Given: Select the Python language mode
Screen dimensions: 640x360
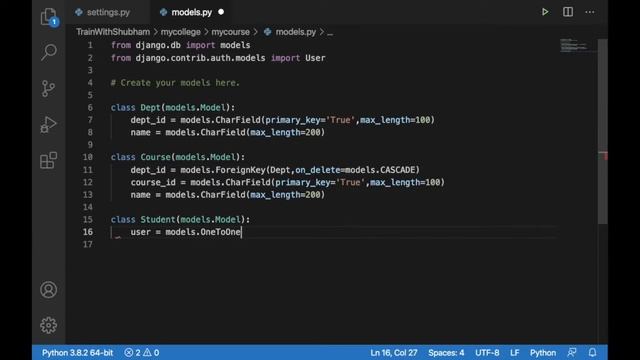Looking at the screenshot, I should [543, 353].
